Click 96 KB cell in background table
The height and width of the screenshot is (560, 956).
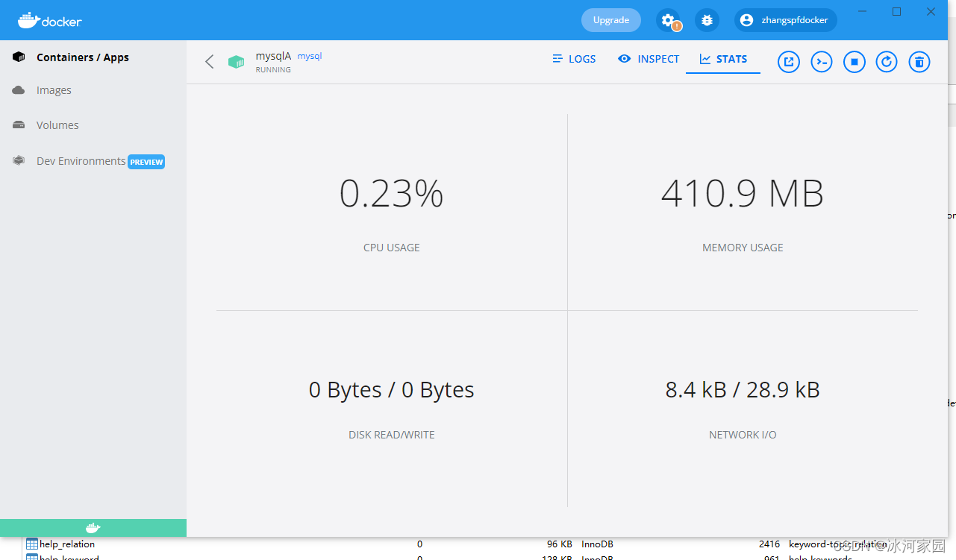(559, 544)
